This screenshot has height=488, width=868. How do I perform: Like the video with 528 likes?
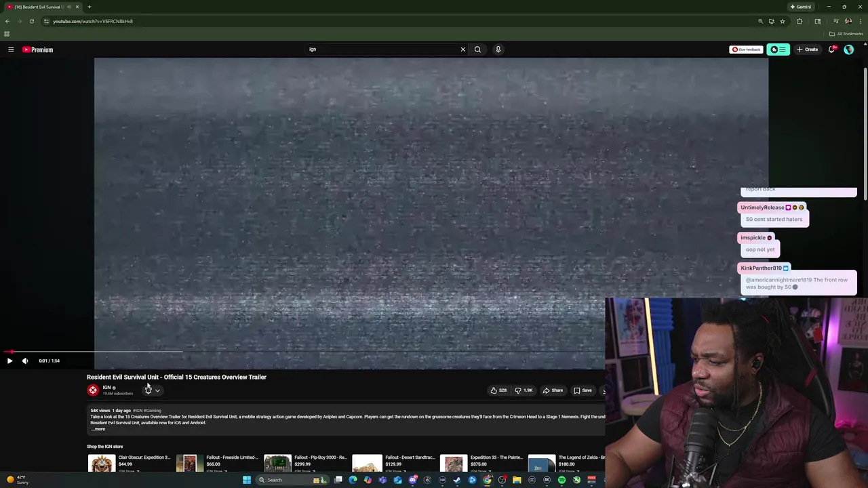tap(498, 390)
